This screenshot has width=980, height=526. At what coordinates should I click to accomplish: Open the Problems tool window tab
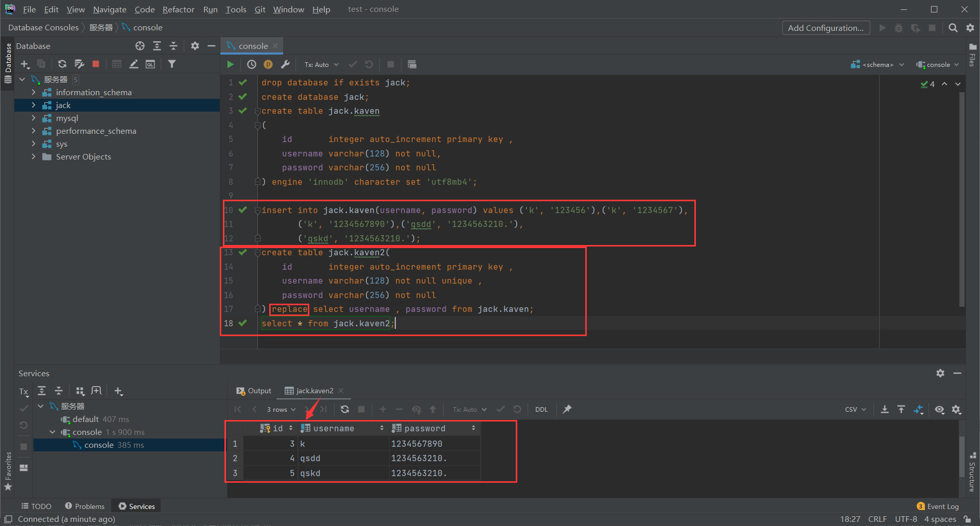(x=84, y=506)
